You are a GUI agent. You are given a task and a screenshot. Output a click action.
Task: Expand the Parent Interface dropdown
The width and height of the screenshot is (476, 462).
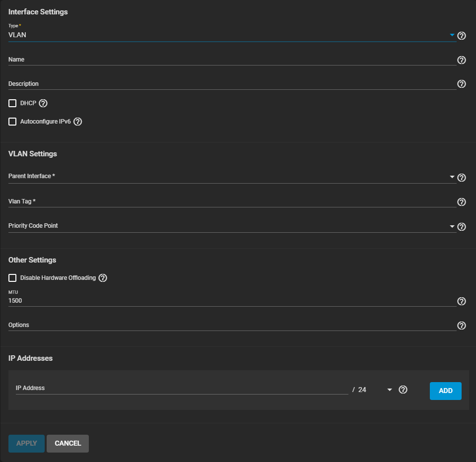pyautogui.click(x=228, y=177)
